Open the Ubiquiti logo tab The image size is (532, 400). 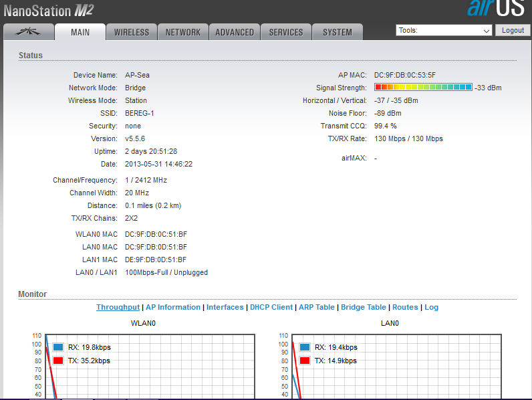[x=29, y=32]
